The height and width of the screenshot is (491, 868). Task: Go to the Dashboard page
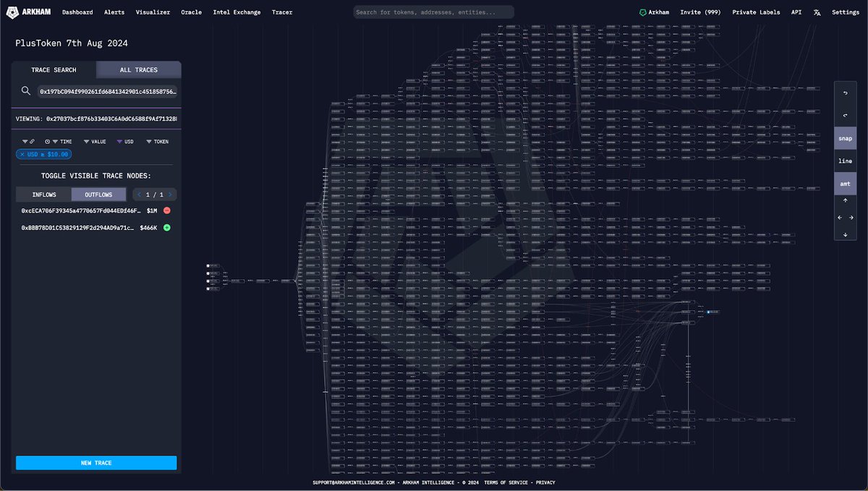pos(77,12)
